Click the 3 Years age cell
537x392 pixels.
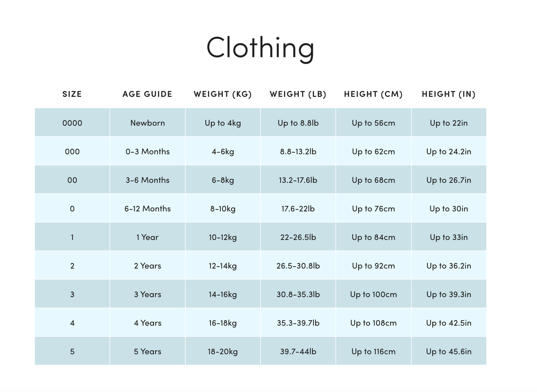(148, 295)
